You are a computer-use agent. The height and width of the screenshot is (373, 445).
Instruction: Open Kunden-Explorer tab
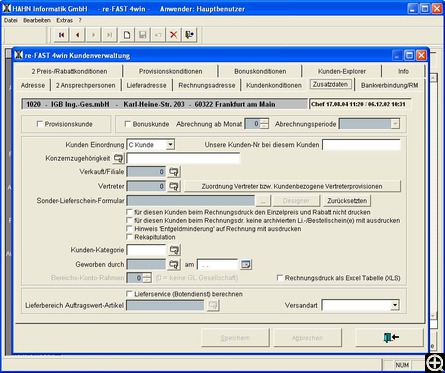342,71
